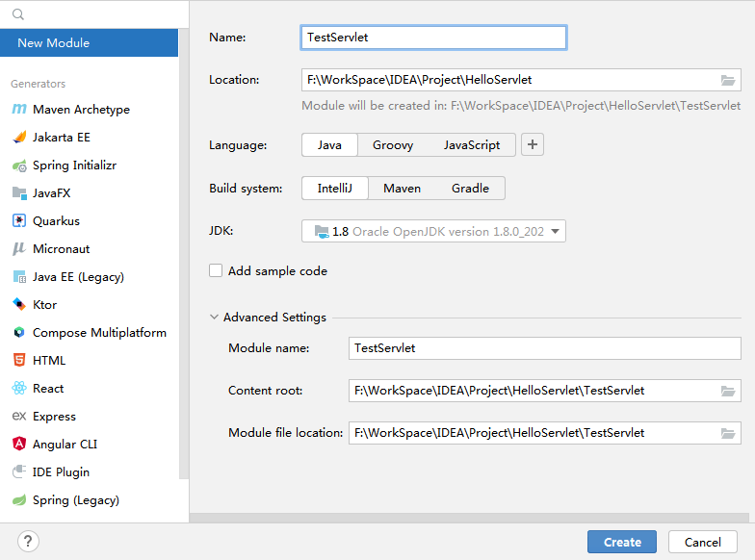Click the search magnifier icon

coord(17,14)
